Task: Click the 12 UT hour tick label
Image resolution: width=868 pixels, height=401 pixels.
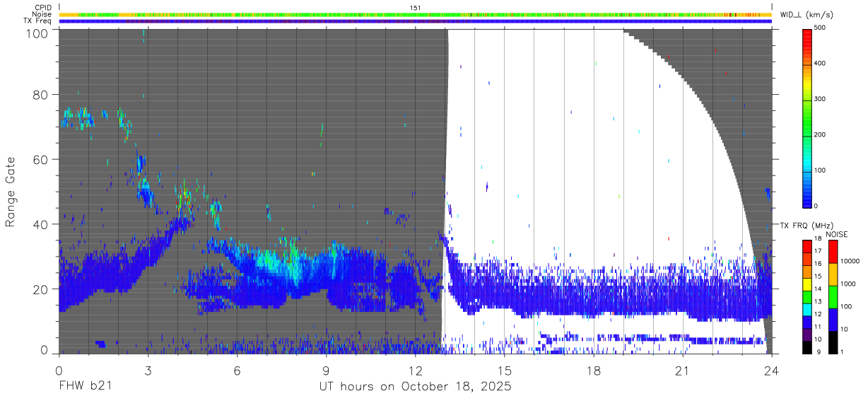Action: pyautogui.click(x=416, y=371)
